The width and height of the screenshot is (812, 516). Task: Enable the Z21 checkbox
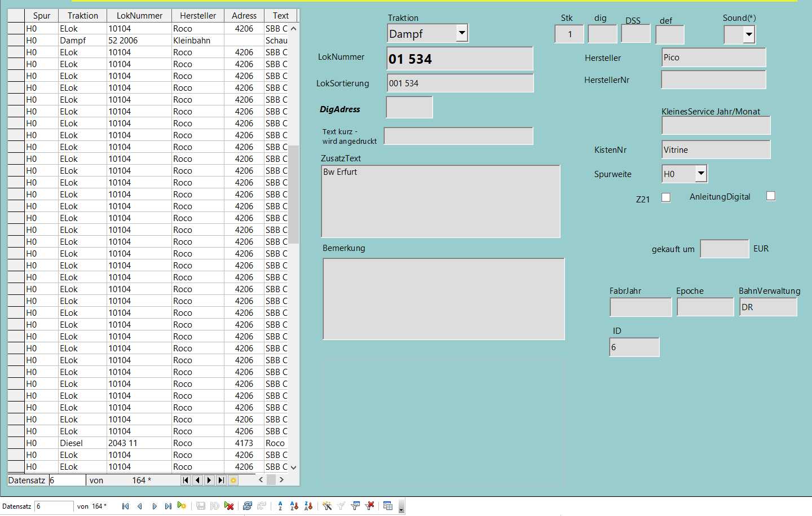[x=666, y=197]
